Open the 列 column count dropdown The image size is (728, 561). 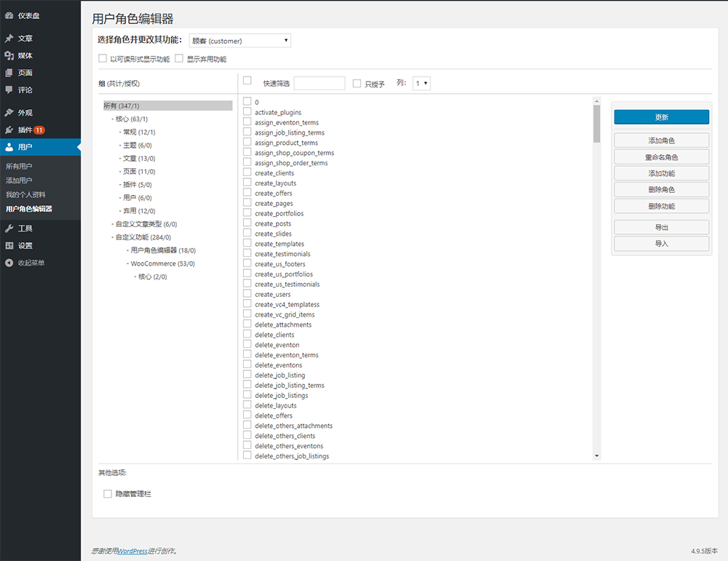422,84
